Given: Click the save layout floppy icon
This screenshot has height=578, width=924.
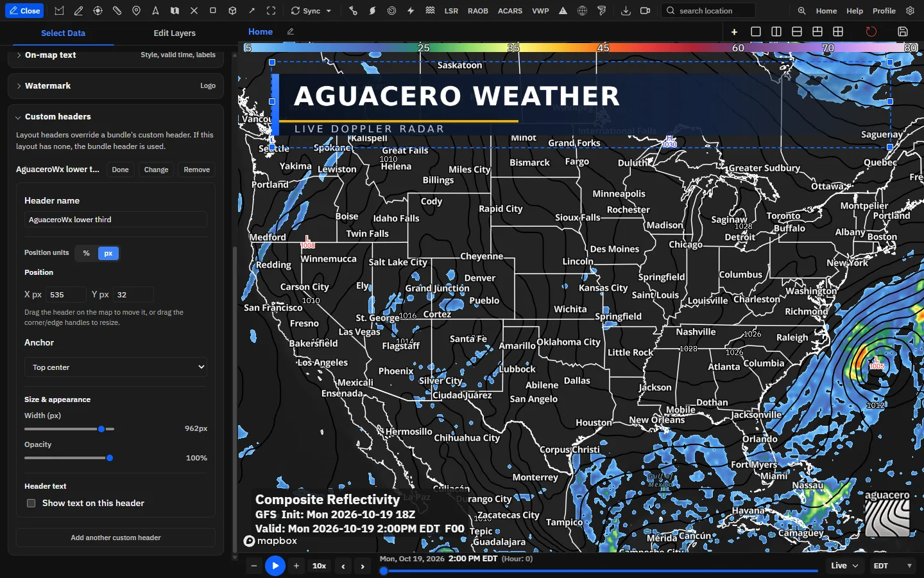Looking at the screenshot, I should [x=903, y=31].
